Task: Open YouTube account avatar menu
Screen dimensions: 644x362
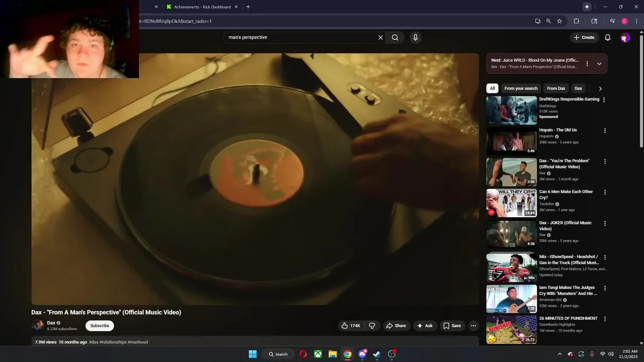Action: [x=624, y=38]
